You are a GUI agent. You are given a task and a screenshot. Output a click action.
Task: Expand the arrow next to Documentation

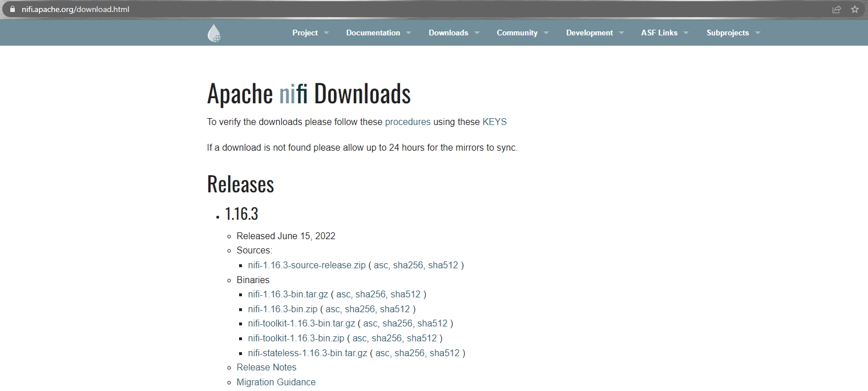409,33
